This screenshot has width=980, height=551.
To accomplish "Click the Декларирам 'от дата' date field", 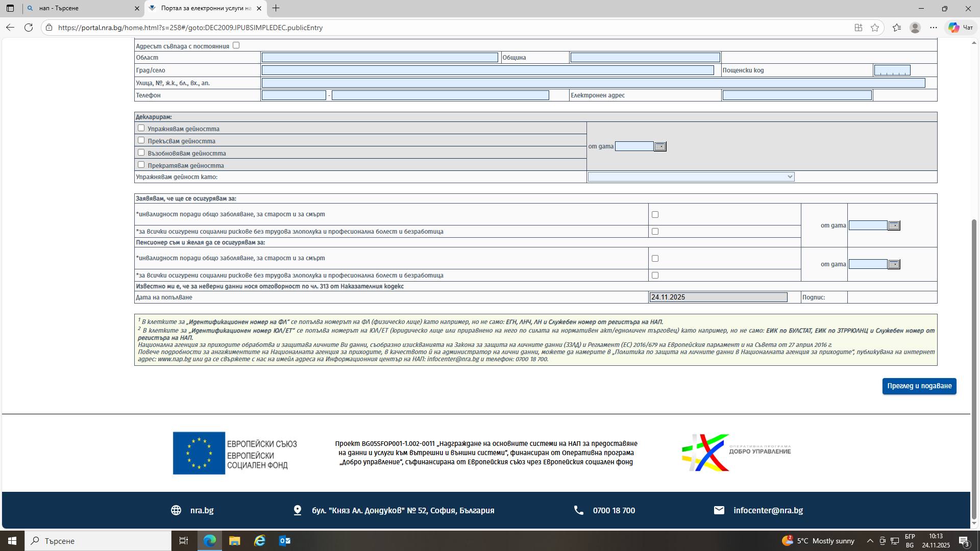I will point(634,146).
